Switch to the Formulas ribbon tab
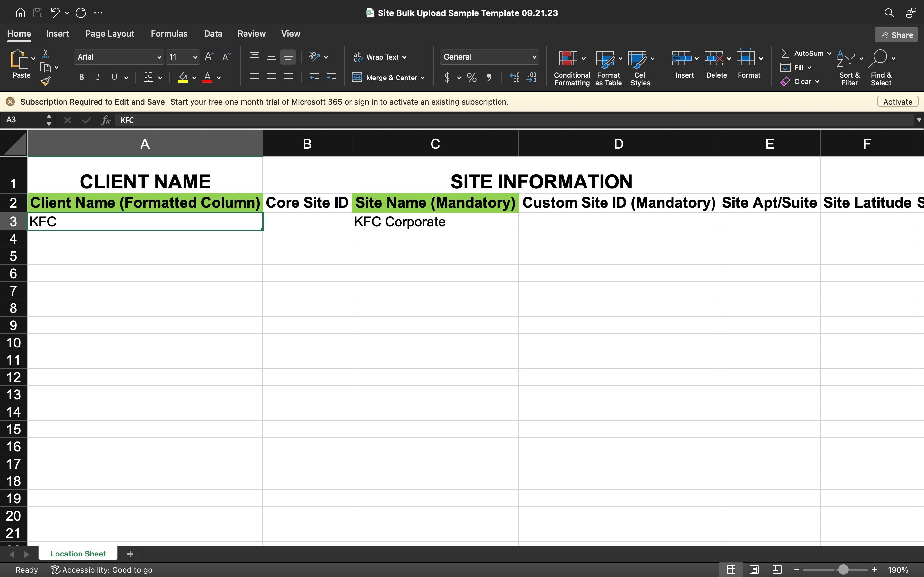The image size is (924, 577). click(169, 34)
